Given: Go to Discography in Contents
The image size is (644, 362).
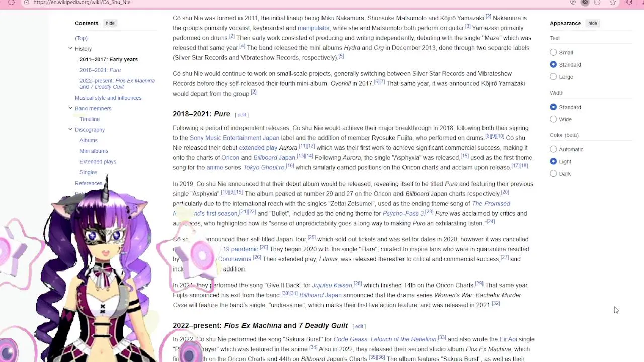Looking at the screenshot, I should [90, 130].
